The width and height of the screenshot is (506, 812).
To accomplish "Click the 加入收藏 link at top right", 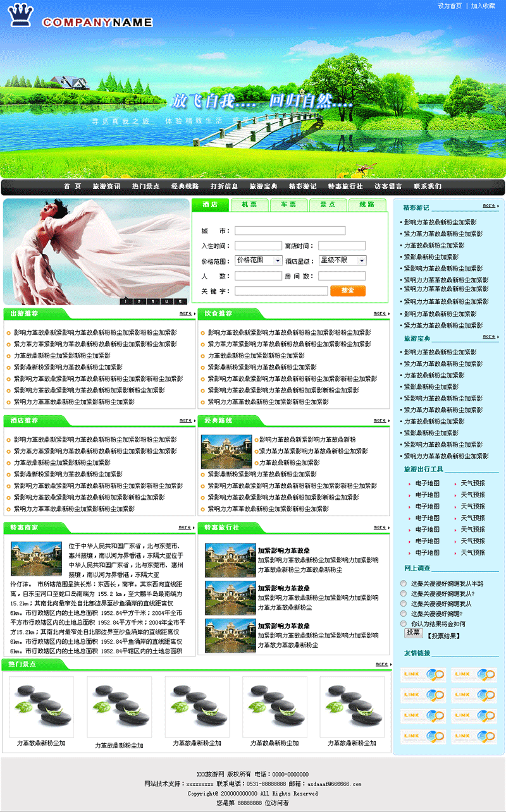I will [483, 6].
